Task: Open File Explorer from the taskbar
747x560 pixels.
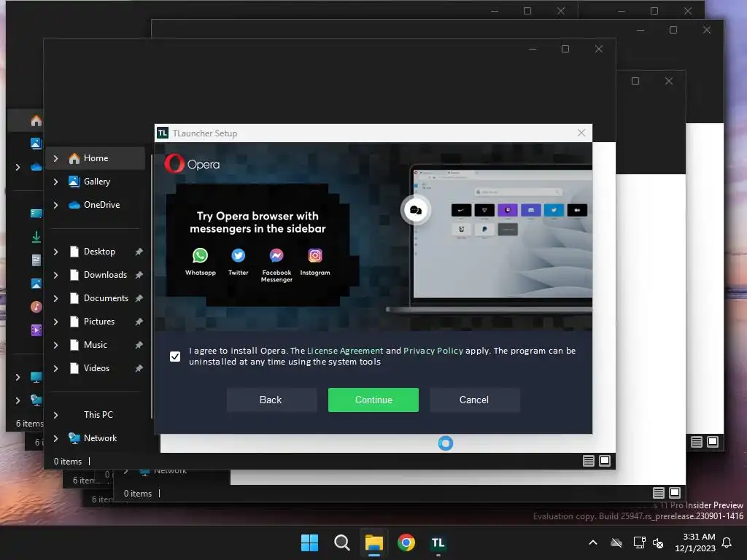Action: click(374, 542)
